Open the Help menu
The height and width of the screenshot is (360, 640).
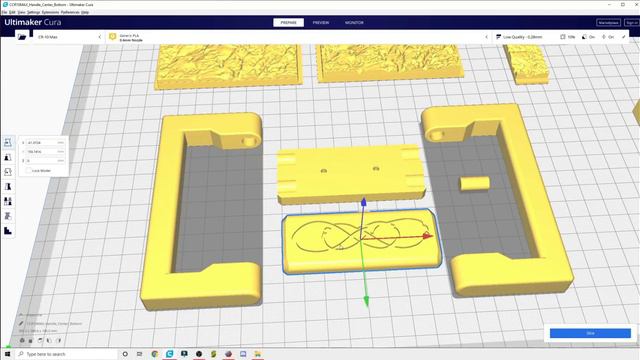pyautogui.click(x=85, y=12)
